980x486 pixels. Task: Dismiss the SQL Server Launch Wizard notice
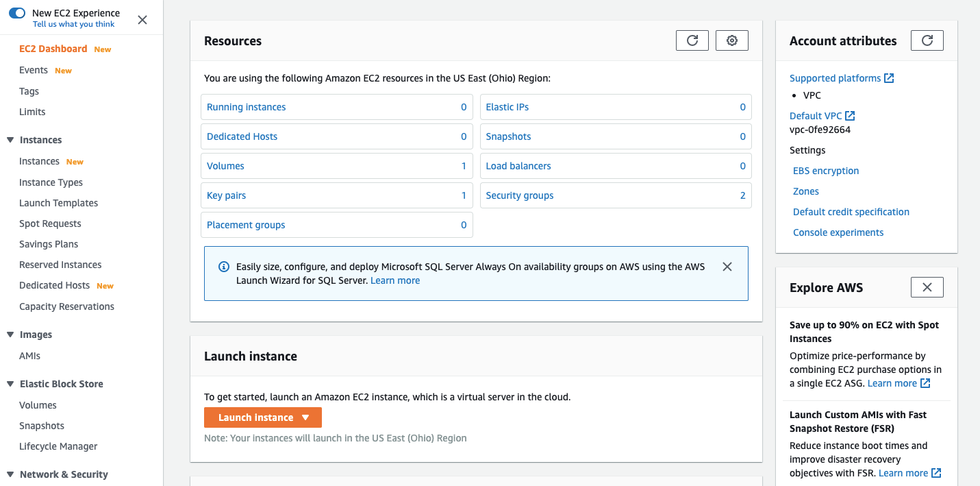pyautogui.click(x=727, y=267)
